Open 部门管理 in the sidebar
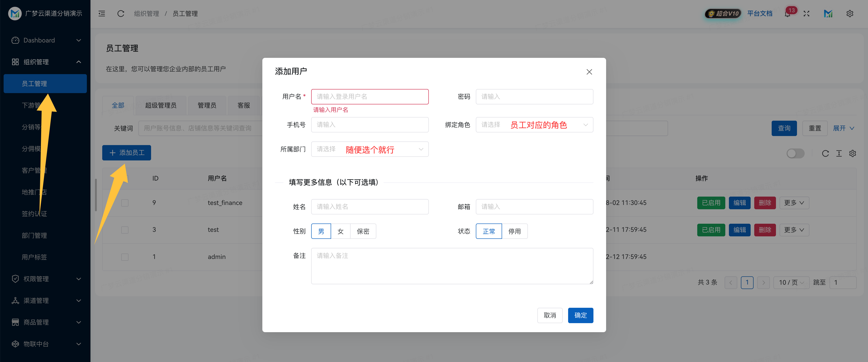Image resolution: width=868 pixels, height=362 pixels. click(34, 235)
